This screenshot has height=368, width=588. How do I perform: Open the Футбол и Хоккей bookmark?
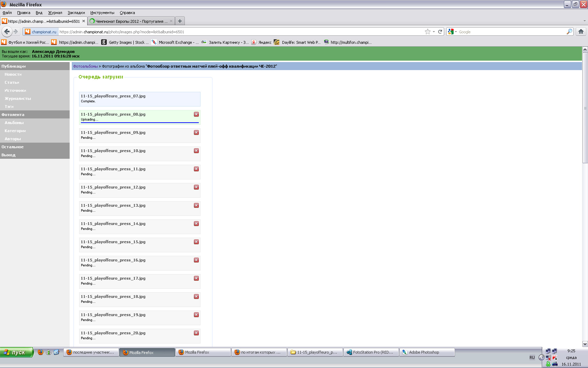click(x=25, y=42)
